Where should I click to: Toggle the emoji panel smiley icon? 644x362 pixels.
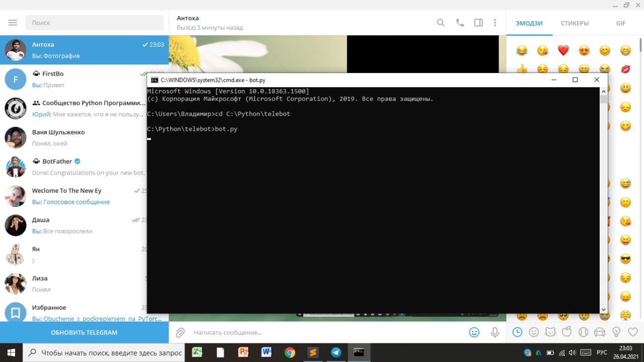point(474,332)
